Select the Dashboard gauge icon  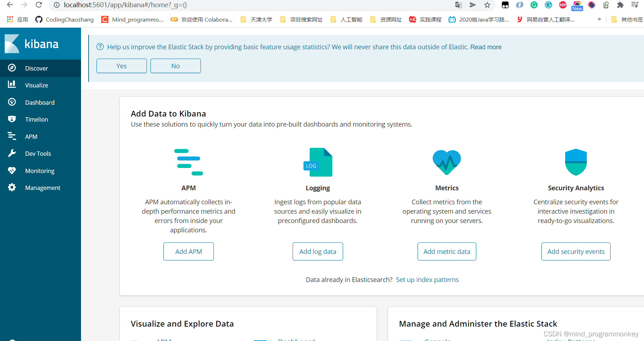pos(12,102)
